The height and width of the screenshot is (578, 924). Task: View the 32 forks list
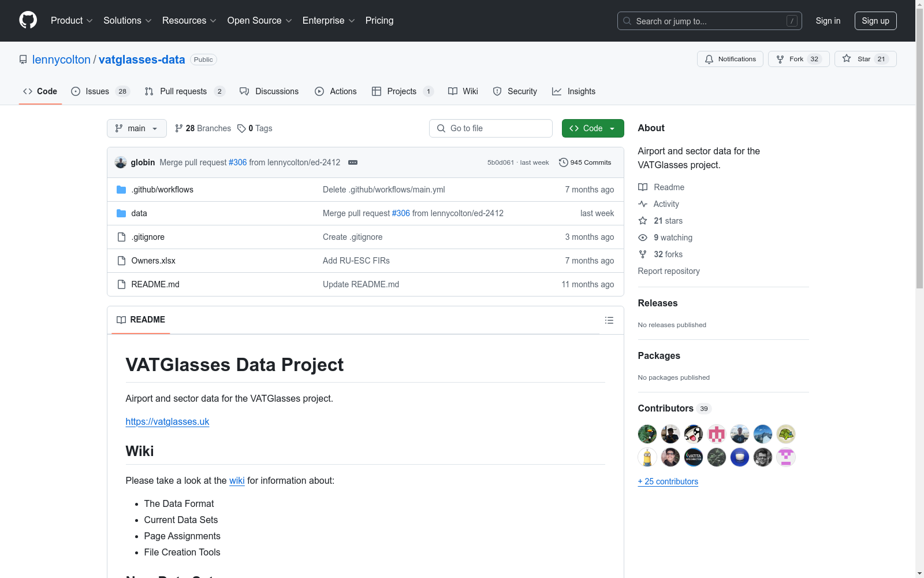pyautogui.click(x=661, y=254)
